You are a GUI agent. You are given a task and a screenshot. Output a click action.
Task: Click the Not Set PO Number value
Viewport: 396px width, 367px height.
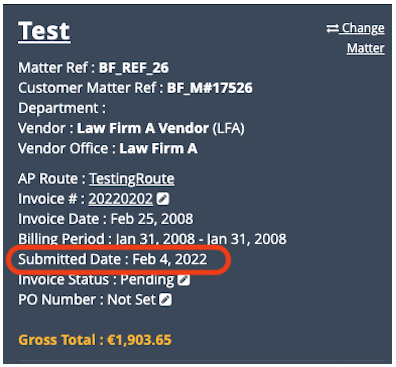tap(131, 300)
